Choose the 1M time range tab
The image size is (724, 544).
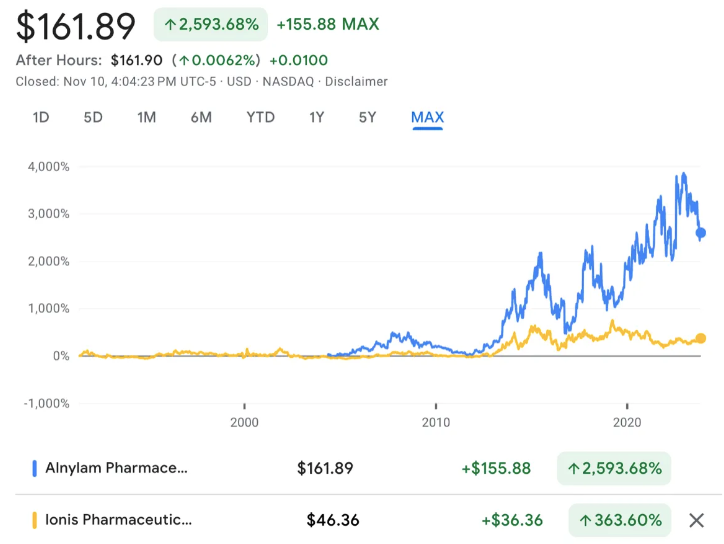click(146, 117)
